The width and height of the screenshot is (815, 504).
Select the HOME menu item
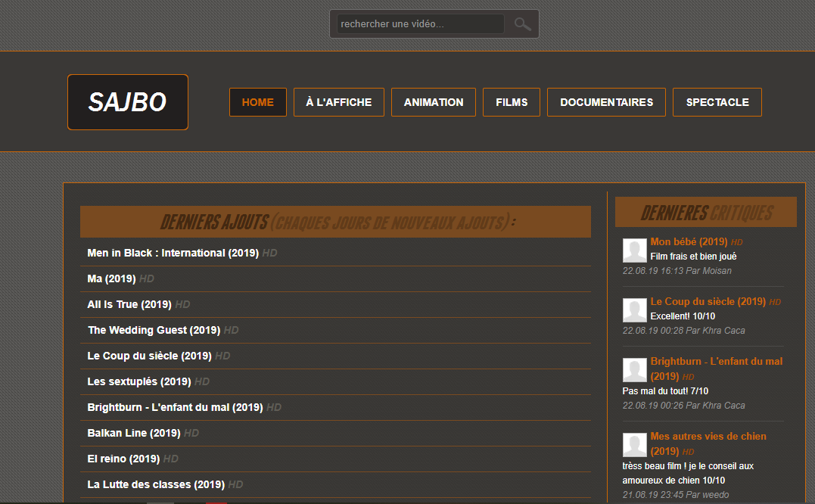point(258,102)
